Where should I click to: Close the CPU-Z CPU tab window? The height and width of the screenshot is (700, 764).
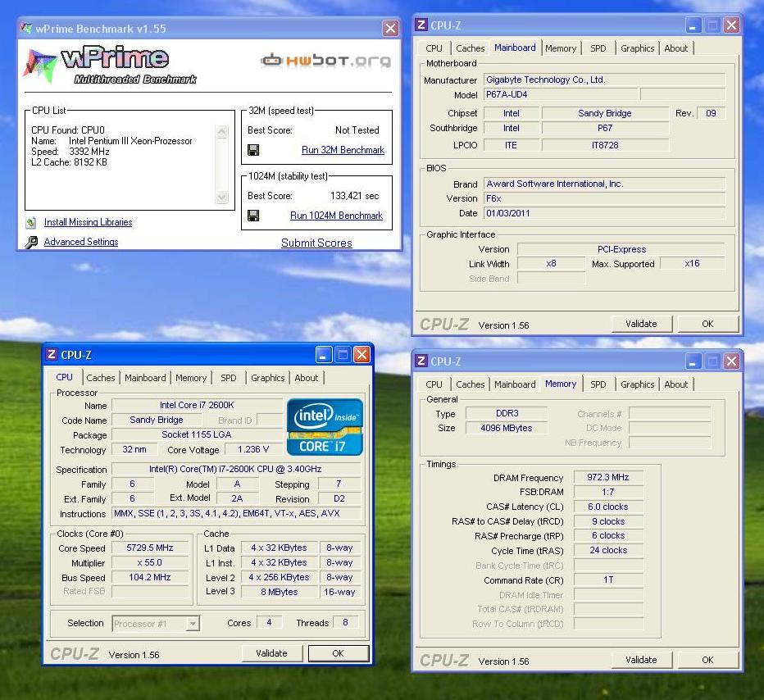pyautogui.click(x=362, y=355)
